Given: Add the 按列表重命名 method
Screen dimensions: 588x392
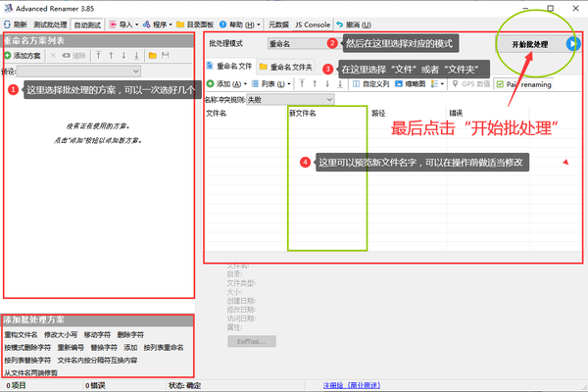Looking at the screenshot, I should pos(164,347).
